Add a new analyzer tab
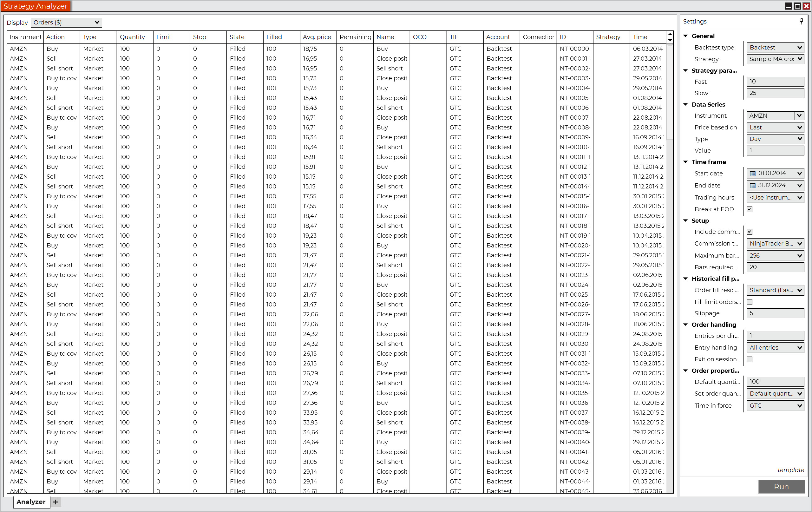 56,502
